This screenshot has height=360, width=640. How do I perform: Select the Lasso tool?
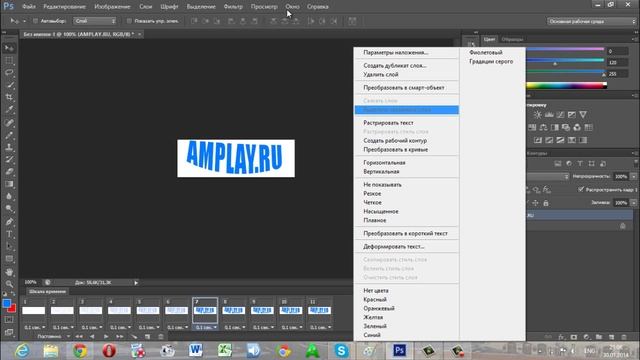[x=9, y=73]
